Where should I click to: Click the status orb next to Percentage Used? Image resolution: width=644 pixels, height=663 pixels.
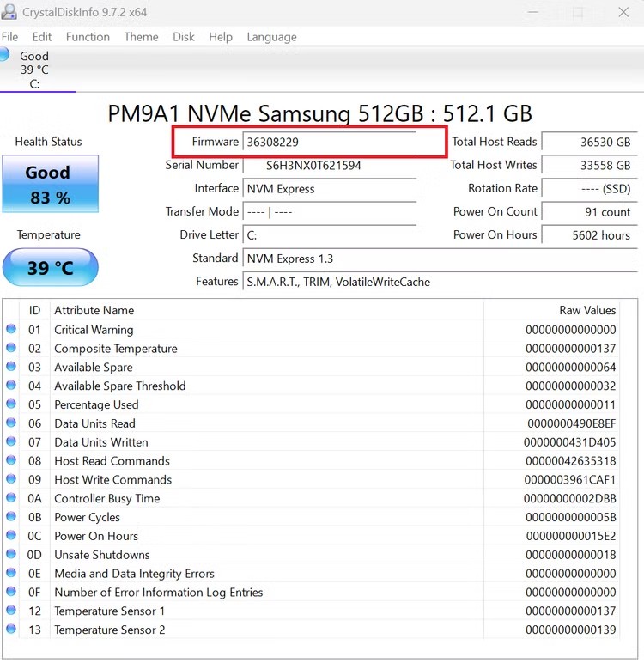coord(11,404)
